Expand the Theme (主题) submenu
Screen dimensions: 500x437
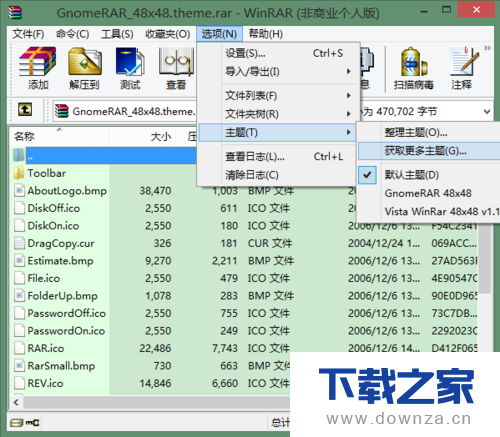tap(278, 132)
